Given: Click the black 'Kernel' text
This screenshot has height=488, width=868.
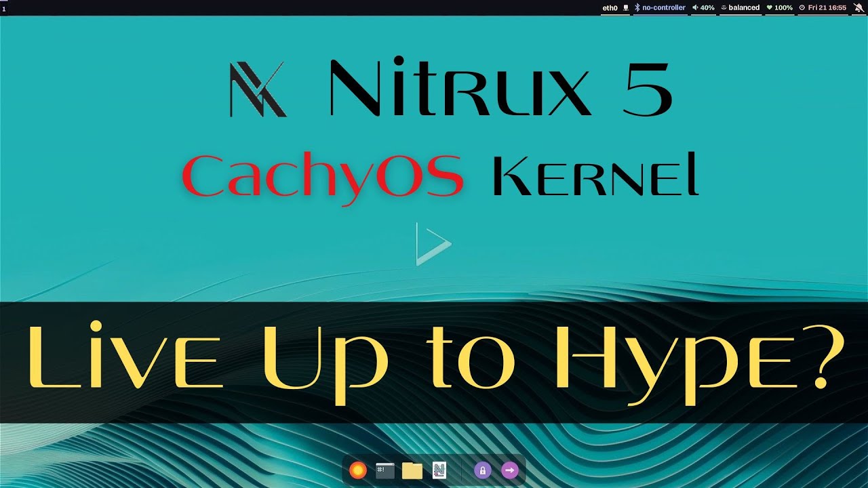Looking at the screenshot, I should pyautogui.click(x=595, y=175).
